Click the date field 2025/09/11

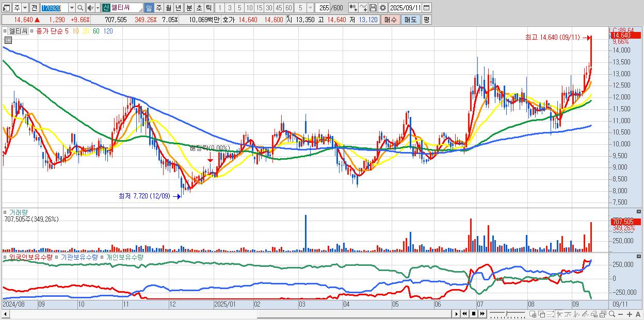(405, 8)
